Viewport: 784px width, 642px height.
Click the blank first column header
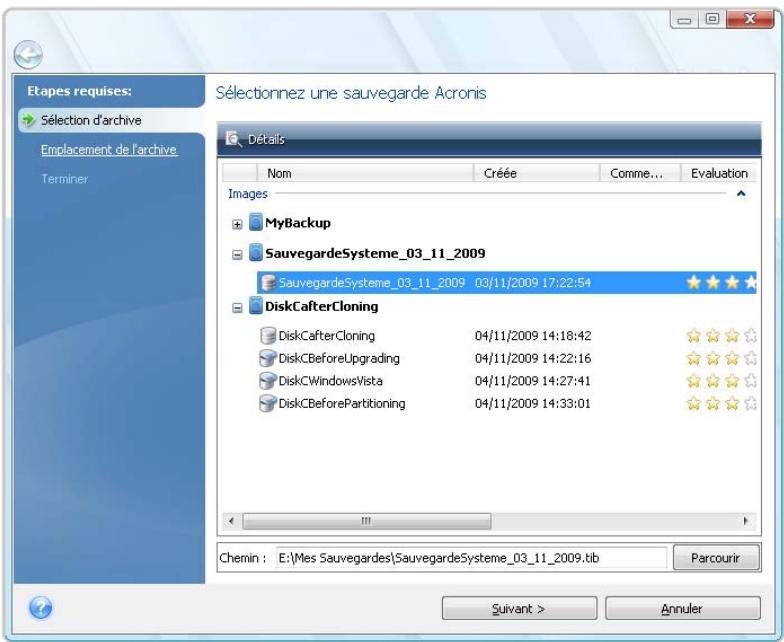coord(240,173)
